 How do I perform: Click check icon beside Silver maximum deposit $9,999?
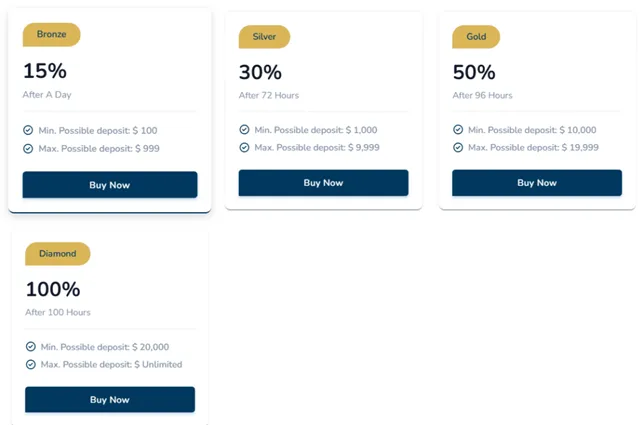(244, 147)
